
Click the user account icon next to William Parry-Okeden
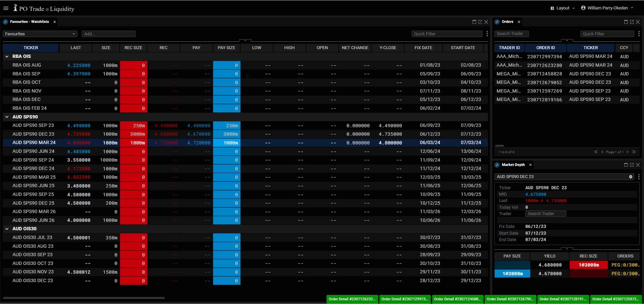coord(582,8)
